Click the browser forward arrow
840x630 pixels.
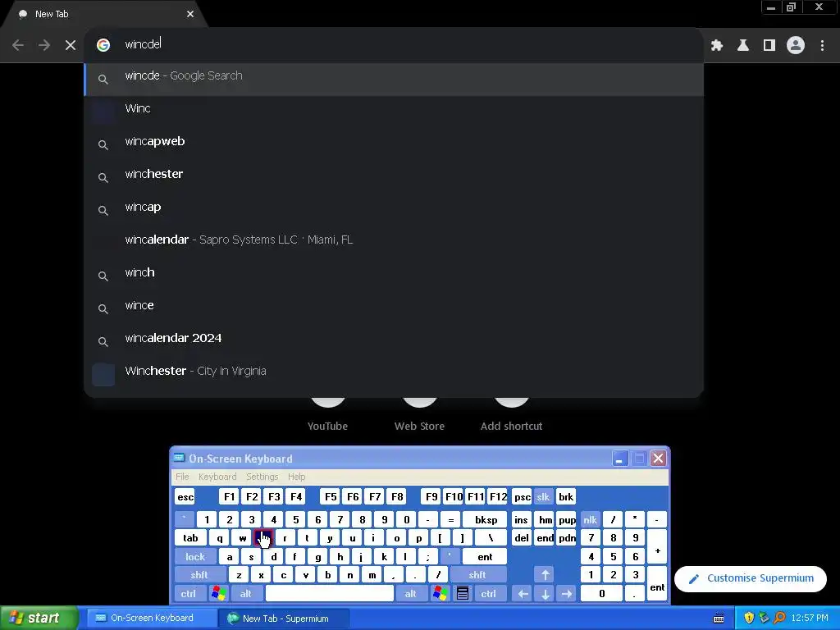point(44,45)
